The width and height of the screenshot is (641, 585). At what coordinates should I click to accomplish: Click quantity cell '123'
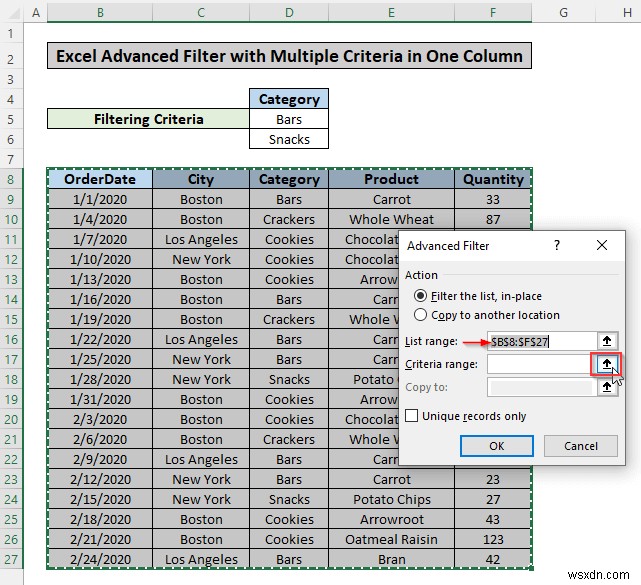(x=493, y=539)
